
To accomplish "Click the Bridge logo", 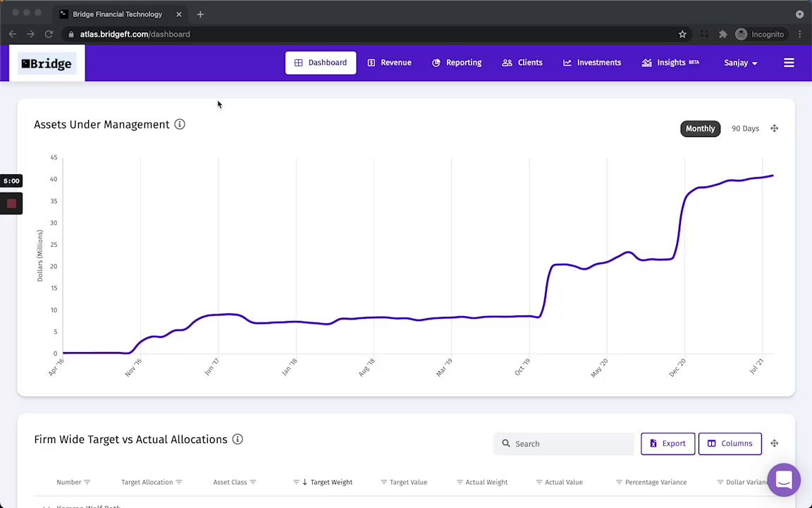I will [47, 64].
